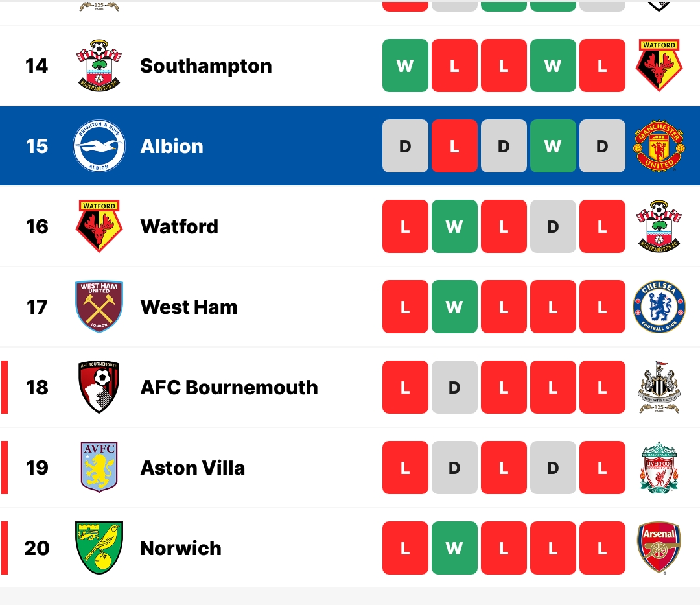Click the AFC Bournemouth team name
Screen dimensions: 700x605
click(229, 388)
